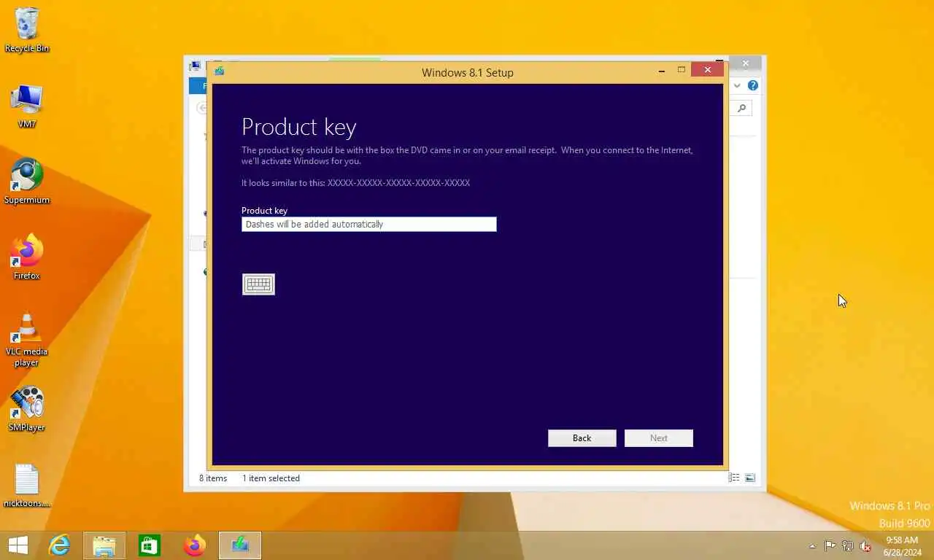934x560 pixels.
Task: Select the nicktoons text file on desktop
Action: pos(27,486)
